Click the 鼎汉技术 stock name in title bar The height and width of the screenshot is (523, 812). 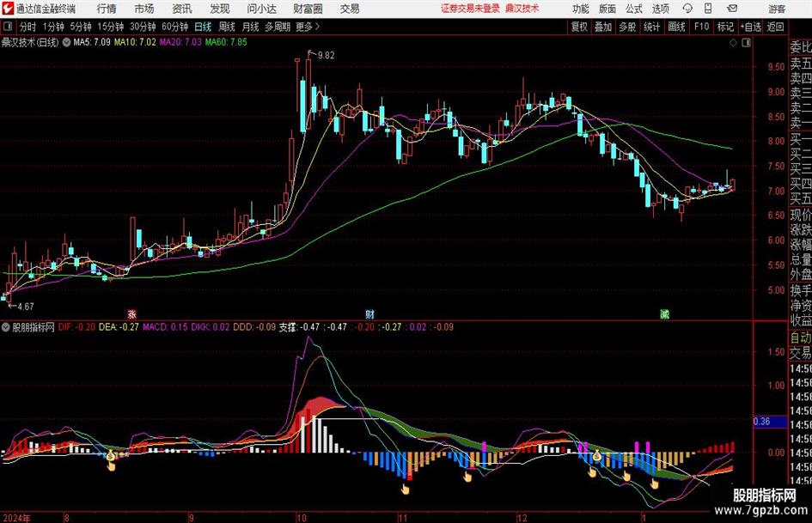click(x=522, y=9)
